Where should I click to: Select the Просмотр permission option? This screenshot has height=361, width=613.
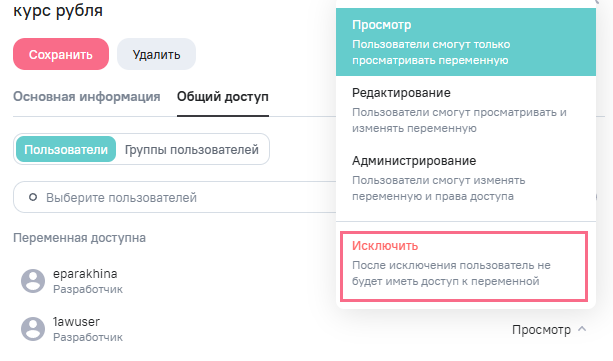point(466,42)
